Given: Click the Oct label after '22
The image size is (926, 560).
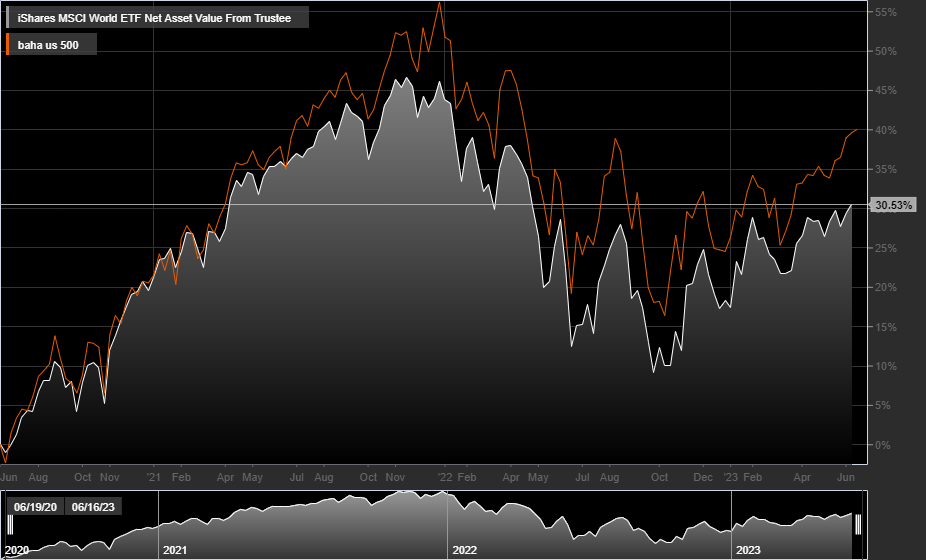Looking at the screenshot, I should click(659, 477).
